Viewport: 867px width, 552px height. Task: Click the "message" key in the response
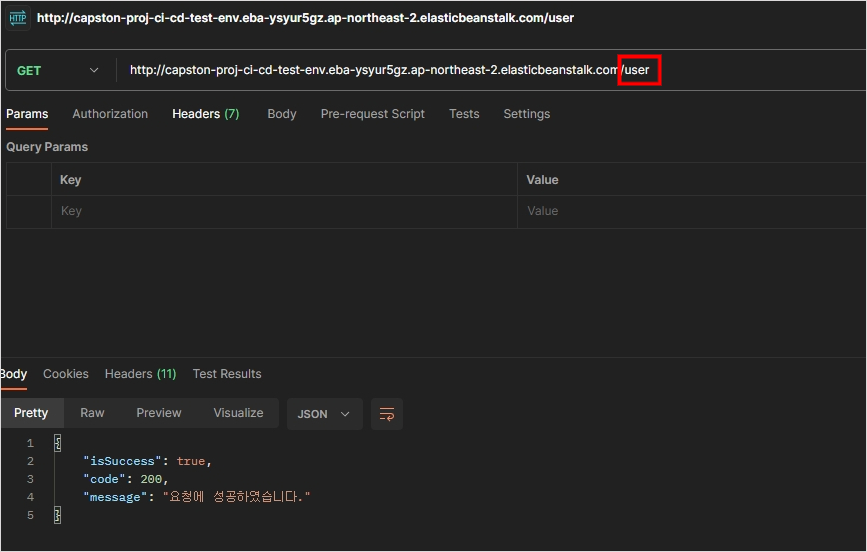115,497
